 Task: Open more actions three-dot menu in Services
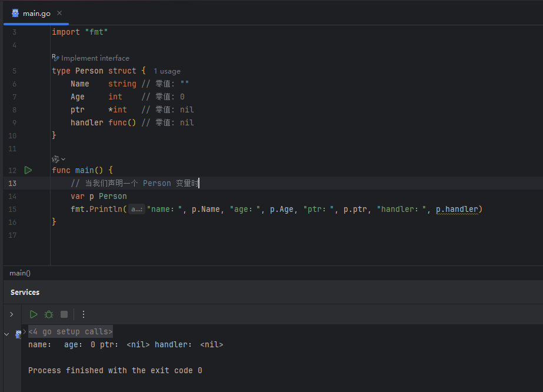84,314
